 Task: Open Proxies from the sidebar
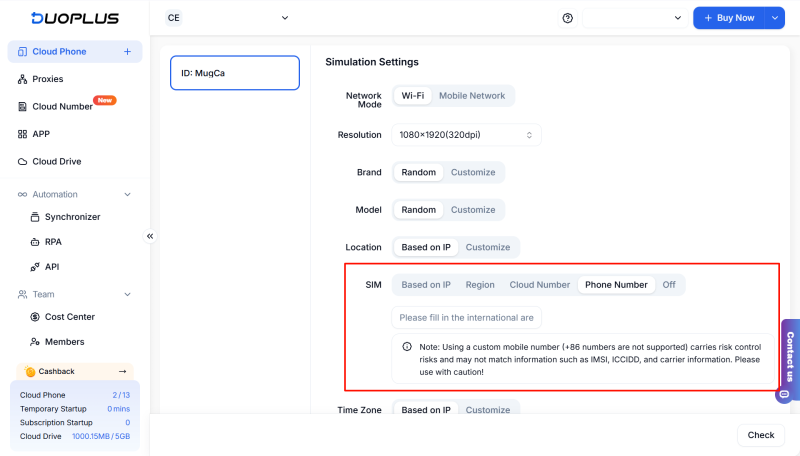(47, 79)
